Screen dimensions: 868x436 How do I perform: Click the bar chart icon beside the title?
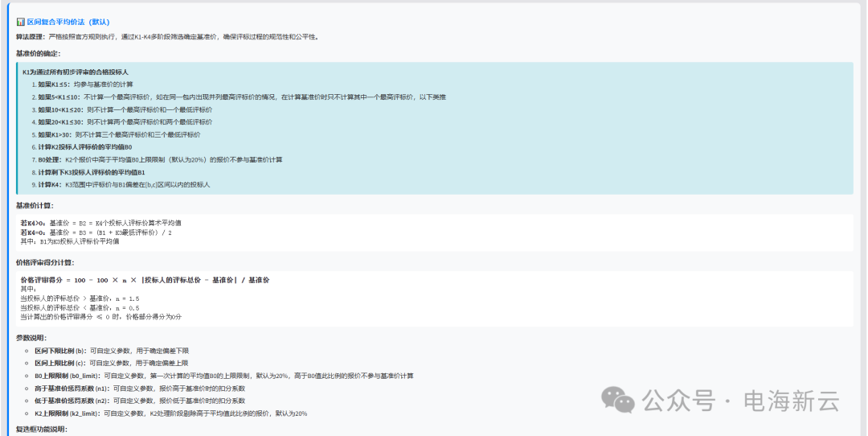point(20,22)
